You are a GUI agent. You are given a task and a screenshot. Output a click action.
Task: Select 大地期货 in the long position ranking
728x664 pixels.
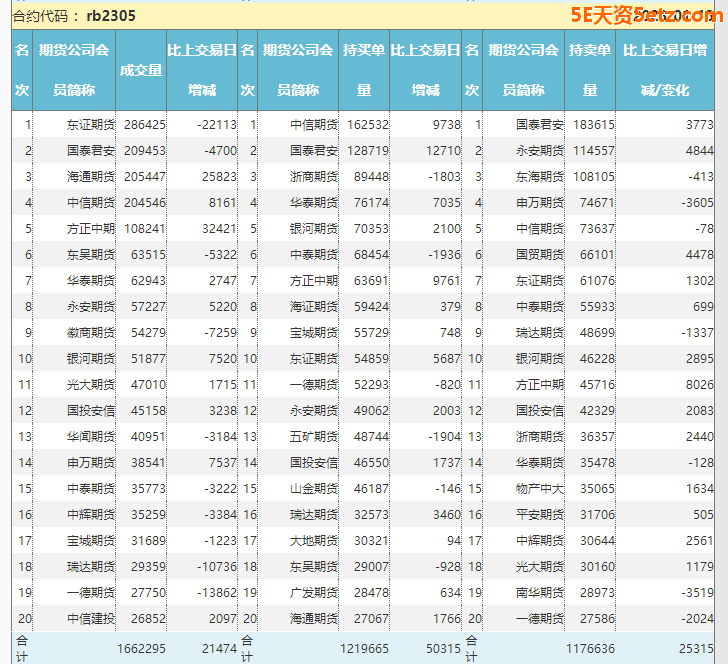coord(314,541)
